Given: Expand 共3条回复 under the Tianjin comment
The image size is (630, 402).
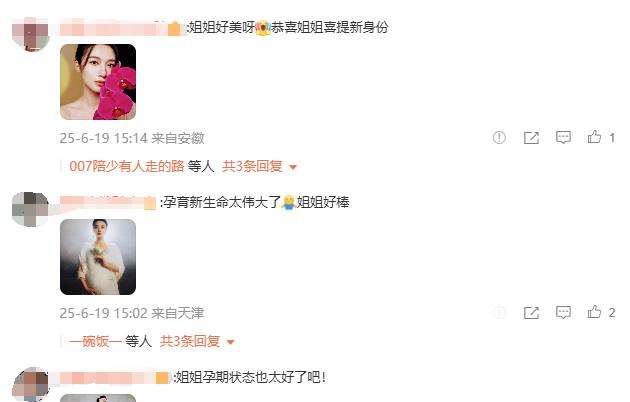Looking at the screenshot, I should 190,341.
